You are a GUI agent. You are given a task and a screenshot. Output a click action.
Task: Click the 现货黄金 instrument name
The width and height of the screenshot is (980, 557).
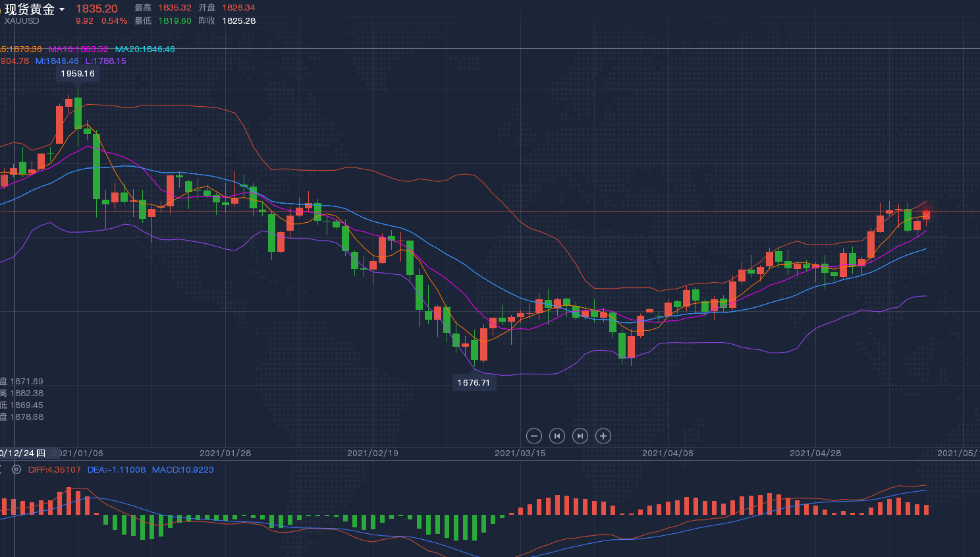click(30, 9)
